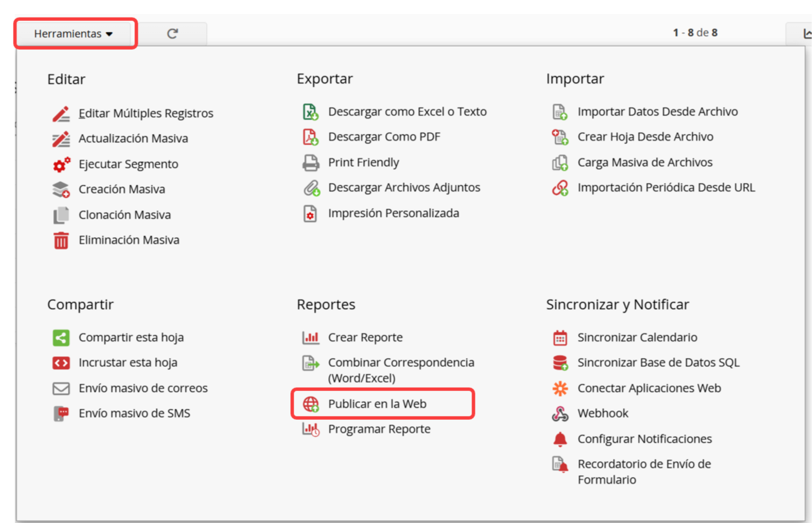Choose Actualización Masiva

tap(133, 139)
